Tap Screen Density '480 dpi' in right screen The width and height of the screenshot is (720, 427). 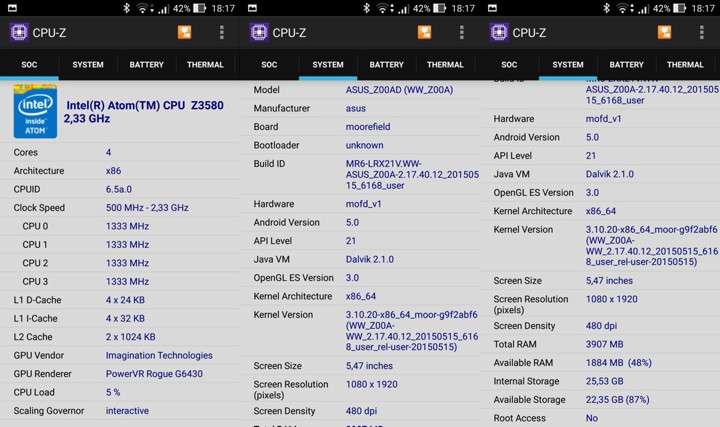(x=601, y=326)
